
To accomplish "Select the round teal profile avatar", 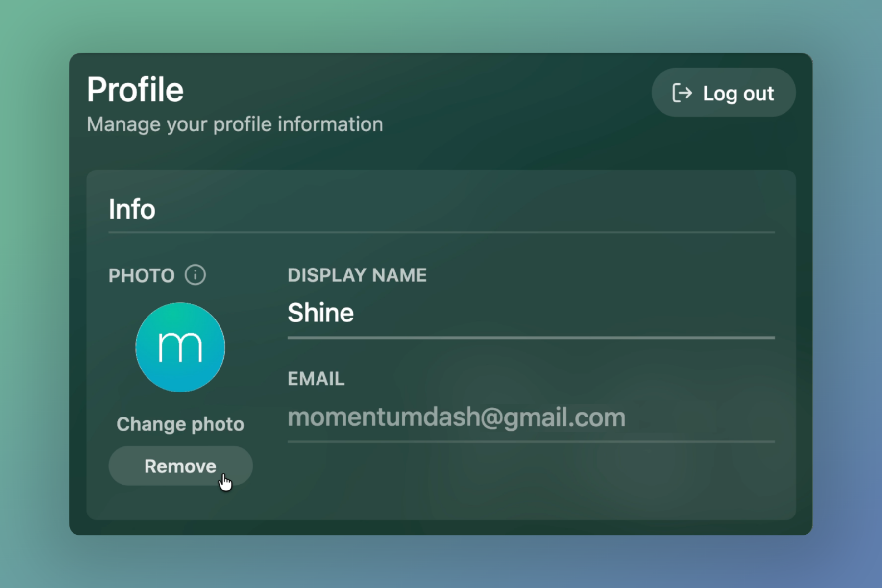I will (180, 347).
